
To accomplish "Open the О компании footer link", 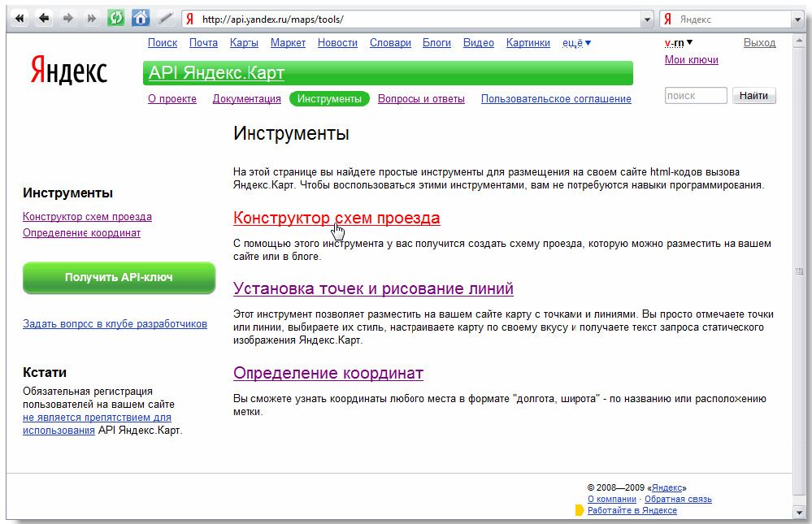I will pos(611,499).
